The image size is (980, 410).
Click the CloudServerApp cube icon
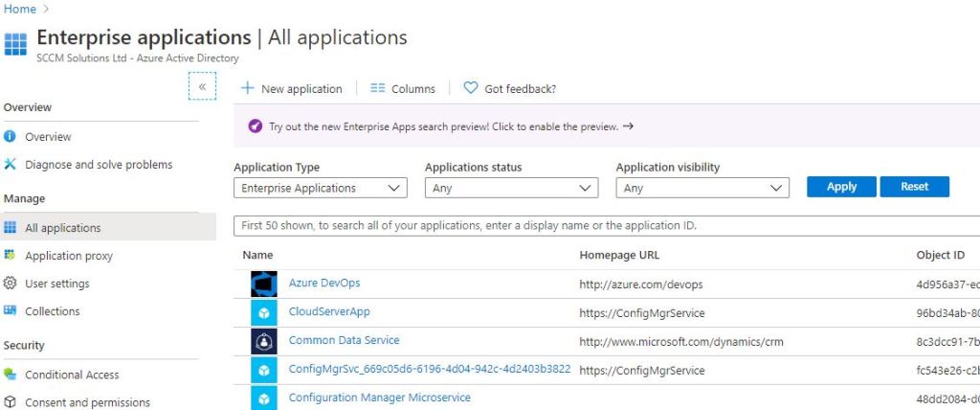point(263,313)
